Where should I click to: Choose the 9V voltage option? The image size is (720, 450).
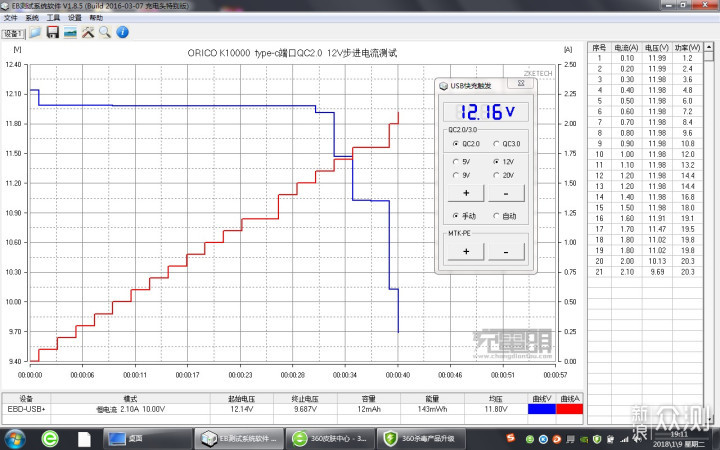(x=456, y=175)
